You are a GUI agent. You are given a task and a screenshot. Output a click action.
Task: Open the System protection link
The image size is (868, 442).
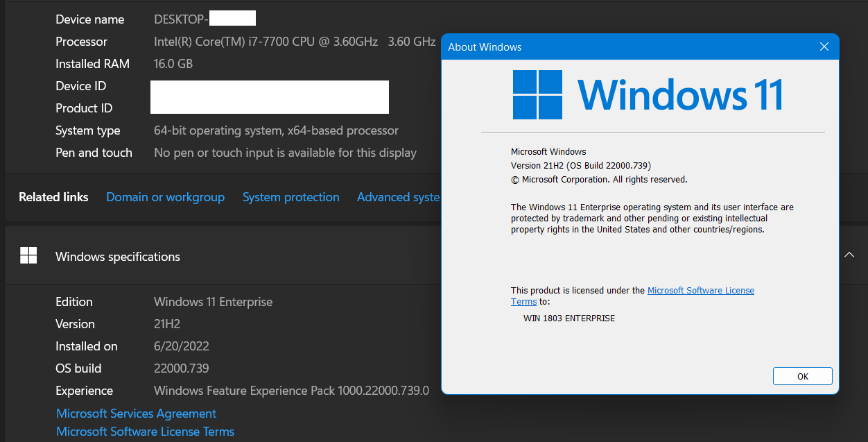(291, 197)
